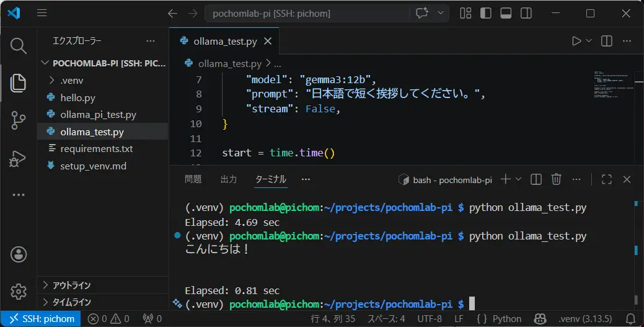Change the LF end-of-line sequence
Image resolution: width=644 pixels, height=327 pixels.
(459, 319)
